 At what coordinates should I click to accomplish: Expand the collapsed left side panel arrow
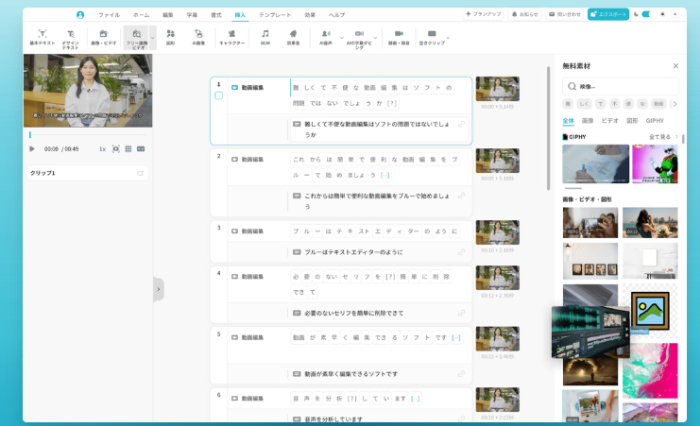click(158, 289)
